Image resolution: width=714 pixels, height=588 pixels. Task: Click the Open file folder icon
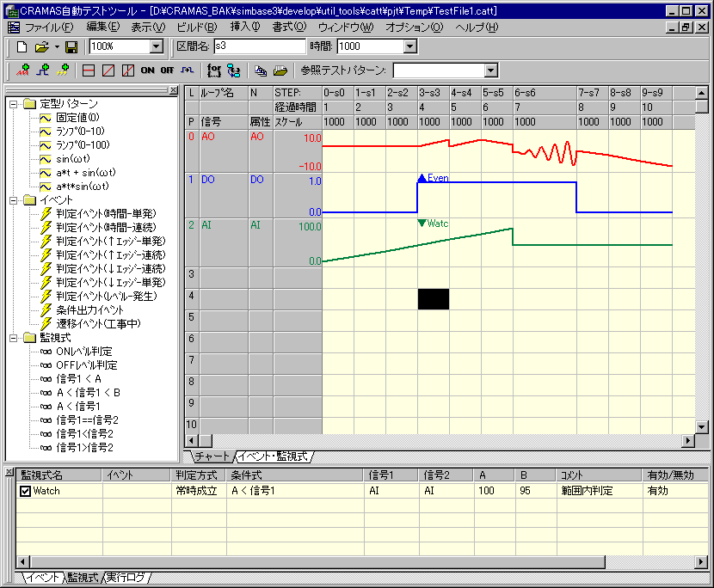pos(40,46)
